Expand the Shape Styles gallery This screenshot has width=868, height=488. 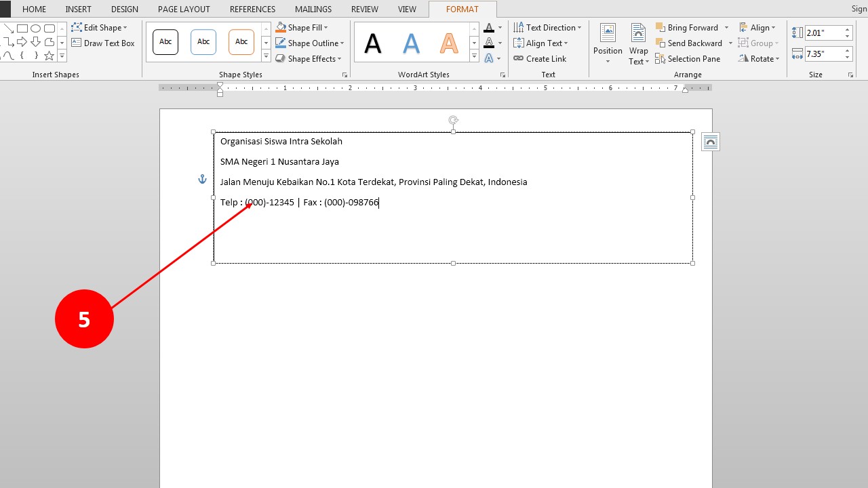(x=265, y=56)
